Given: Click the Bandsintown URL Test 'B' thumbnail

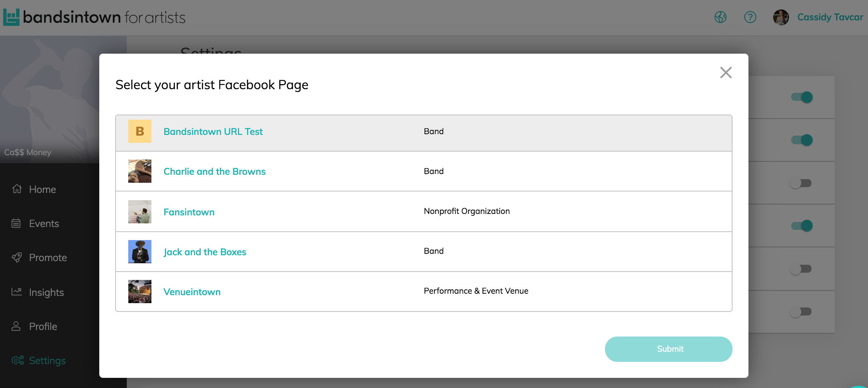Looking at the screenshot, I should pyautogui.click(x=139, y=131).
